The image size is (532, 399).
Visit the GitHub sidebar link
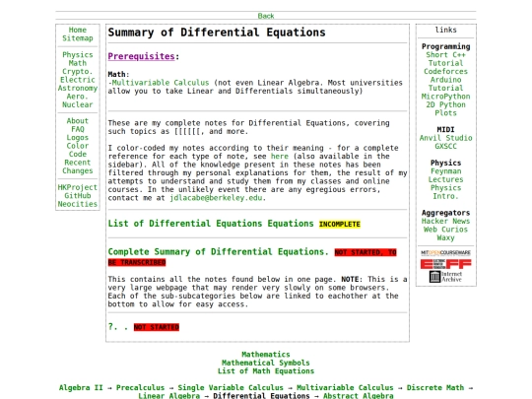tap(78, 195)
